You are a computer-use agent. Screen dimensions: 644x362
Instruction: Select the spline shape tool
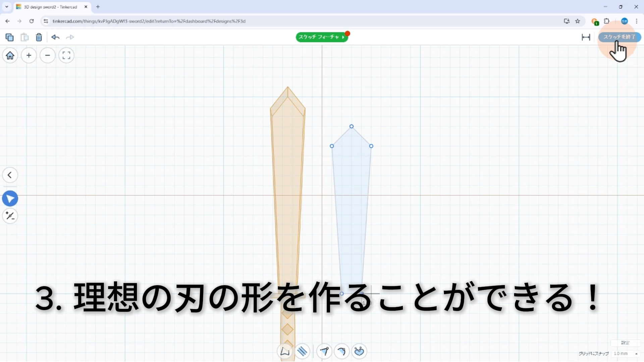[359, 351]
